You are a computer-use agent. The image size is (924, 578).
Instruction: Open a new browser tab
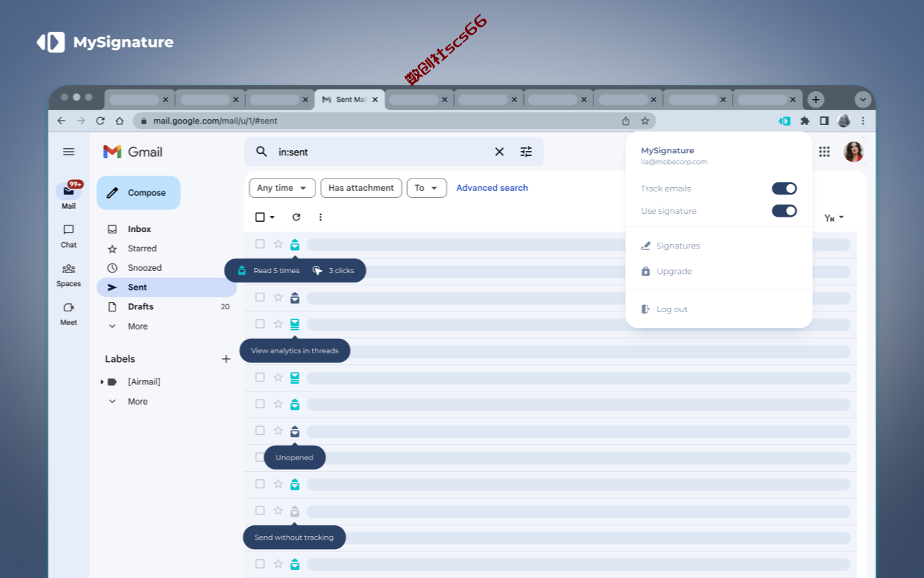click(815, 100)
